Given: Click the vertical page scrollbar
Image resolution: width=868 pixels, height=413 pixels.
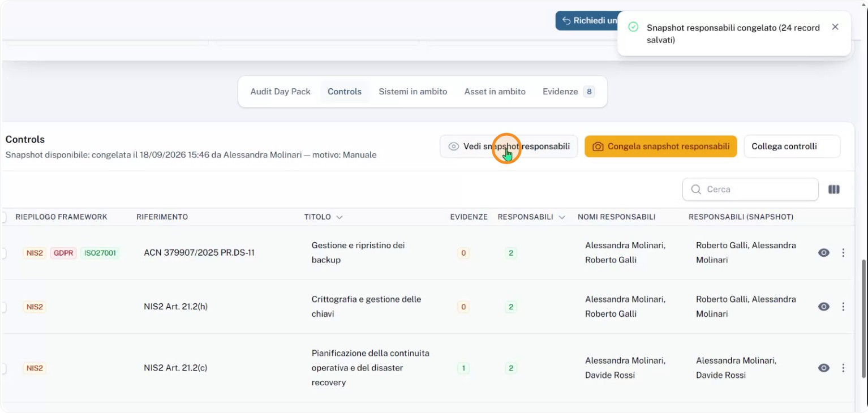Looking at the screenshot, I should pyautogui.click(x=863, y=319).
